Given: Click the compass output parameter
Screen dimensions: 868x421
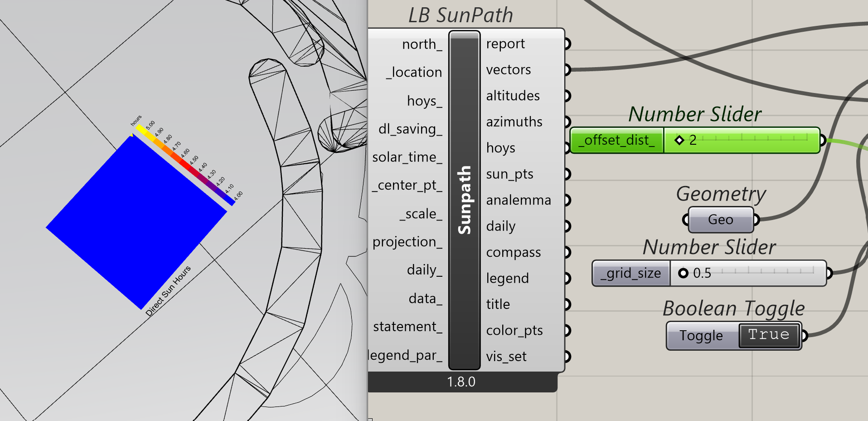Looking at the screenshot, I should pyautogui.click(x=513, y=253).
